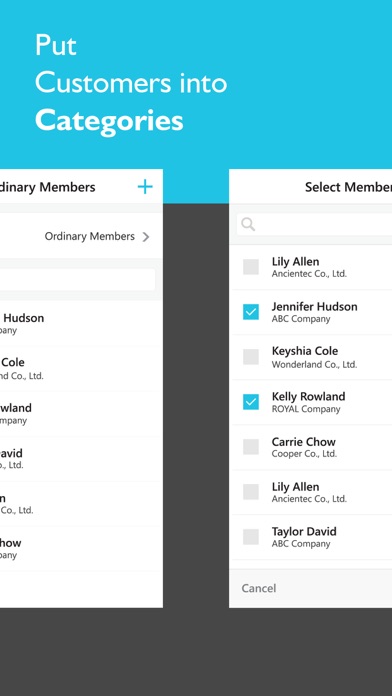
Task: Click the ROYAL Company text
Action: click(x=306, y=409)
